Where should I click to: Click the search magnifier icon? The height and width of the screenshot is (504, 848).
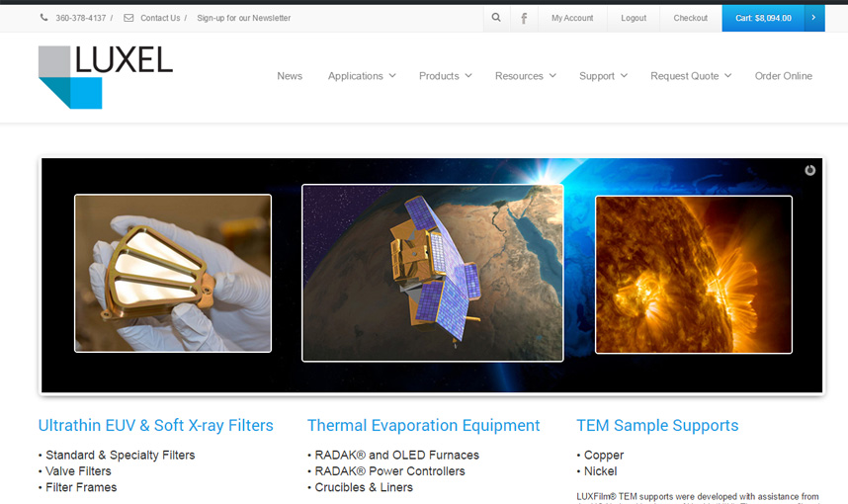(x=496, y=18)
